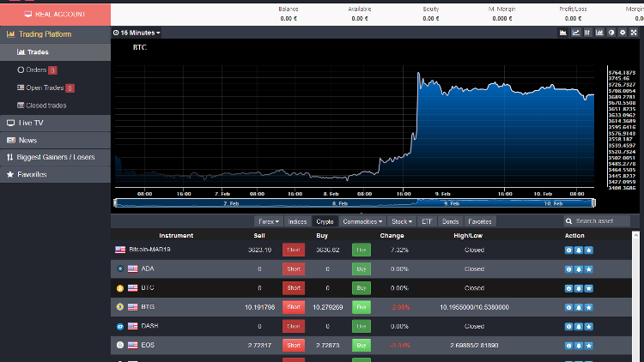Open info for DASH

point(568,327)
